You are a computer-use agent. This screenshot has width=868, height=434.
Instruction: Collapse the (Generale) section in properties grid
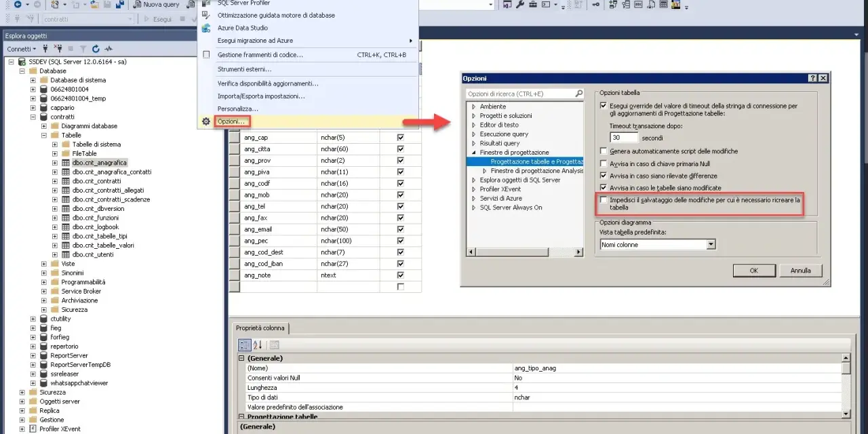coord(241,358)
